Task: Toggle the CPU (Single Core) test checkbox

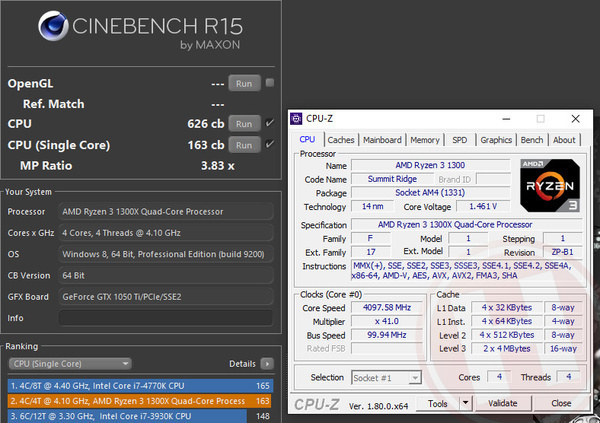Action: [270, 144]
